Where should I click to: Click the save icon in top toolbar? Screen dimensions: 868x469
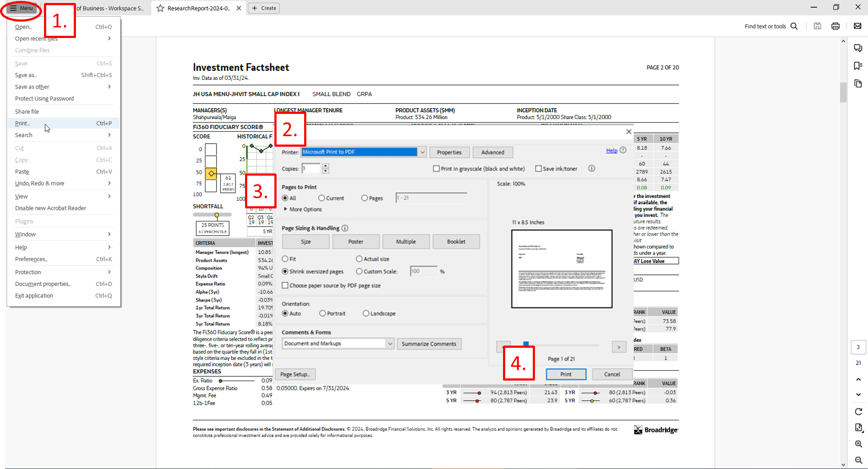[x=817, y=26]
